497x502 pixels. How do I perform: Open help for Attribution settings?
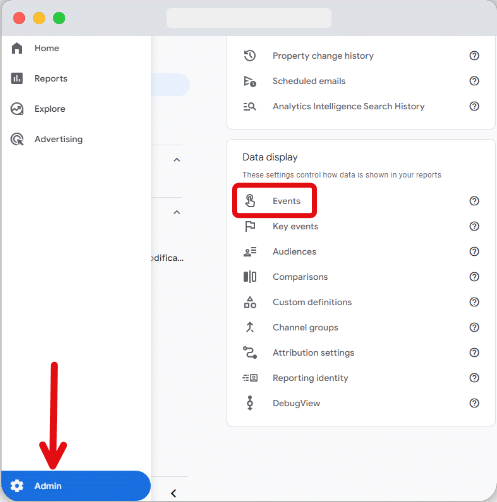click(474, 353)
